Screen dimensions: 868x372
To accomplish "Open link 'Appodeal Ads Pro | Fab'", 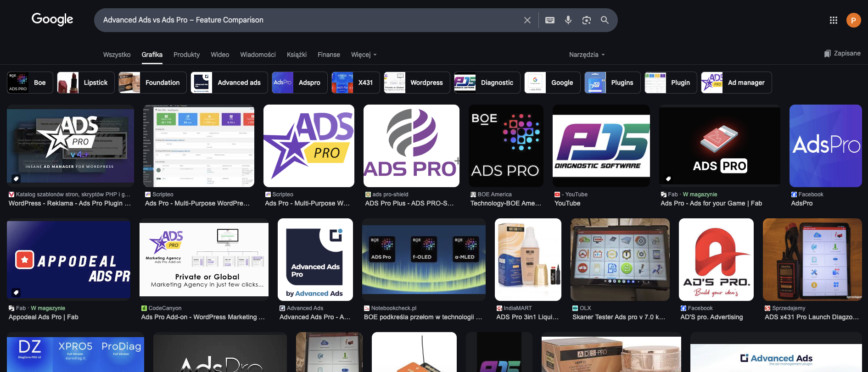I will [44, 317].
